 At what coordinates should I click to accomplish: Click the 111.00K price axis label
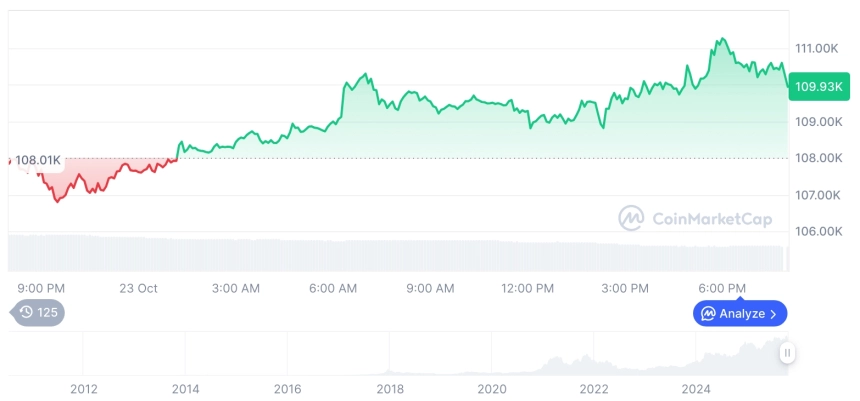816,48
